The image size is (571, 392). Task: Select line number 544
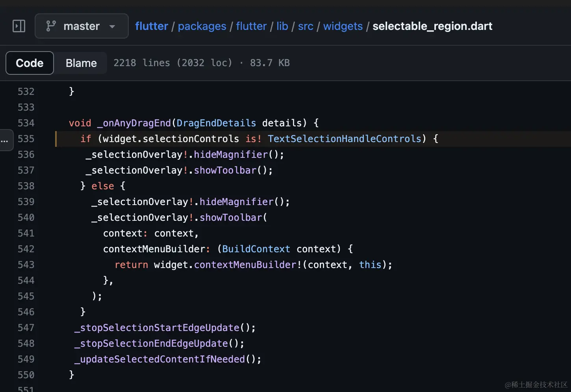26,280
